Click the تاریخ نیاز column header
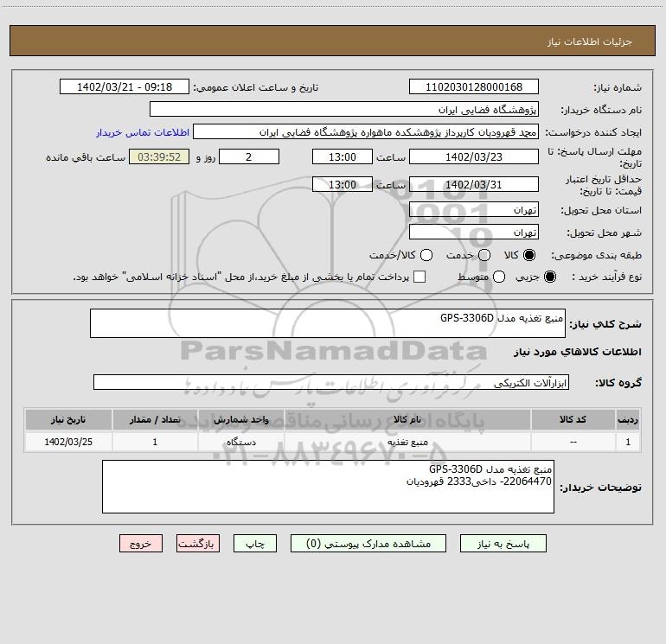The width and height of the screenshot is (666, 644). tap(68, 419)
